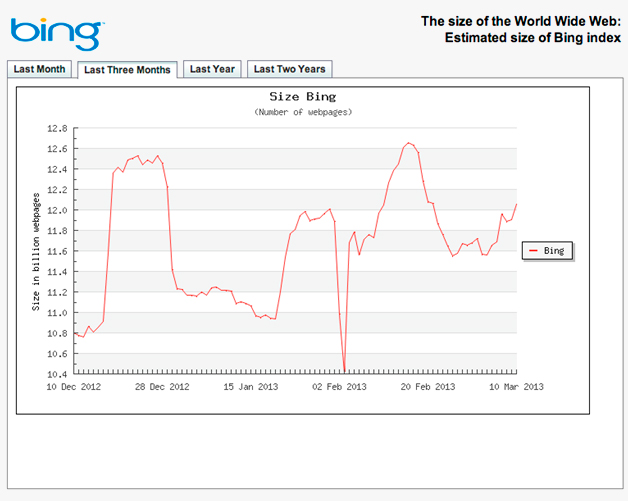Click the 11.0 y-axis value
The height and width of the screenshot is (501, 628).
pyautogui.click(x=57, y=313)
